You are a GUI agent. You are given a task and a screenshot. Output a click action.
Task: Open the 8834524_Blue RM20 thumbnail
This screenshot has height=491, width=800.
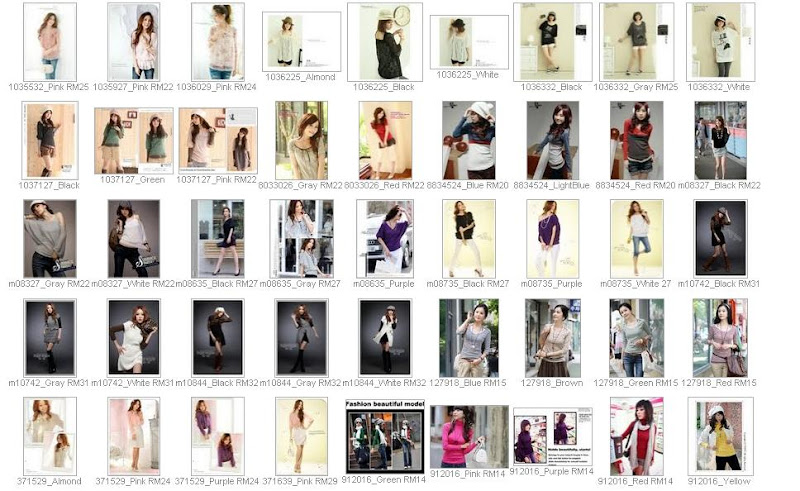(x=468, y=140)
